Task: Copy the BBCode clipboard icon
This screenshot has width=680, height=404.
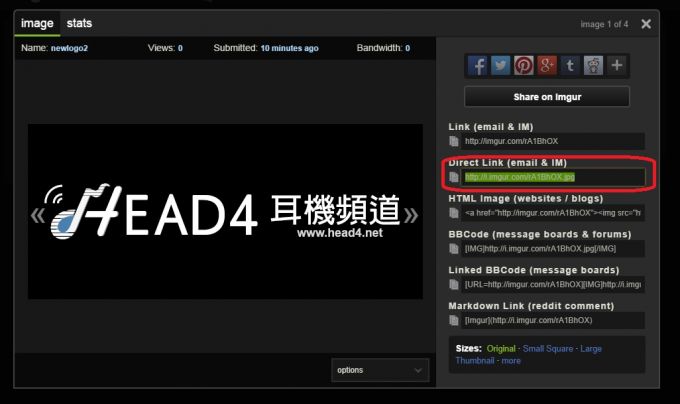Action: click(x=454, y=249)
